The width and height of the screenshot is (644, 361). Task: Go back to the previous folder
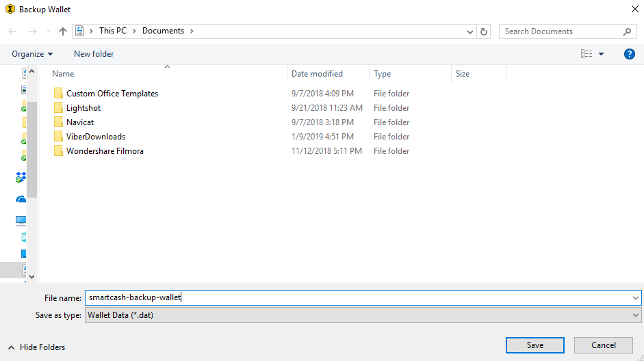(x=12, y=31)
